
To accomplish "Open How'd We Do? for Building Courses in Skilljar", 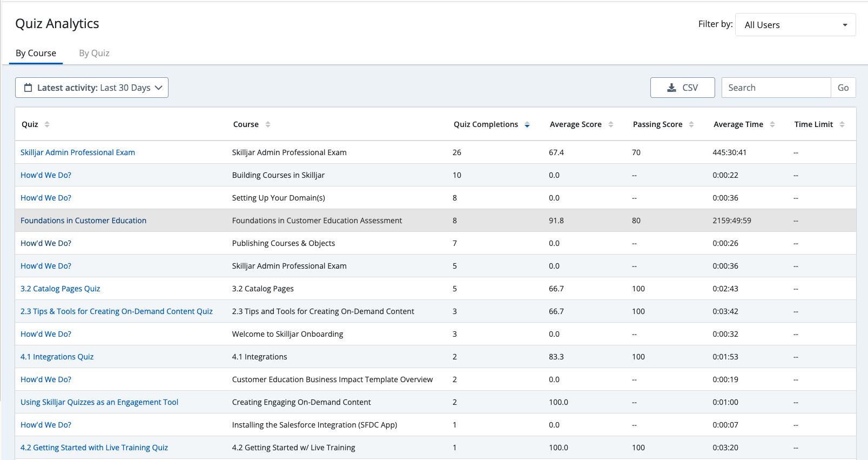I will click(46, 175).
